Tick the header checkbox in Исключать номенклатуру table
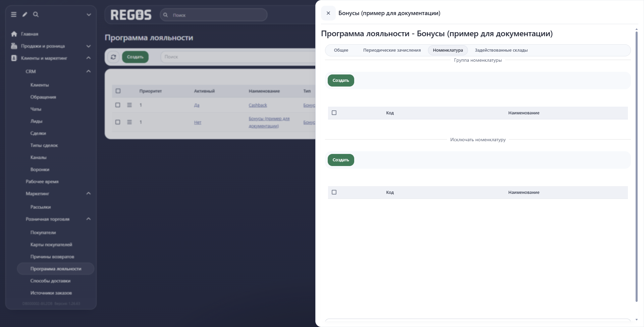This screenshot has height=327, width=644. pyautogui.click(x=334, y=192)
